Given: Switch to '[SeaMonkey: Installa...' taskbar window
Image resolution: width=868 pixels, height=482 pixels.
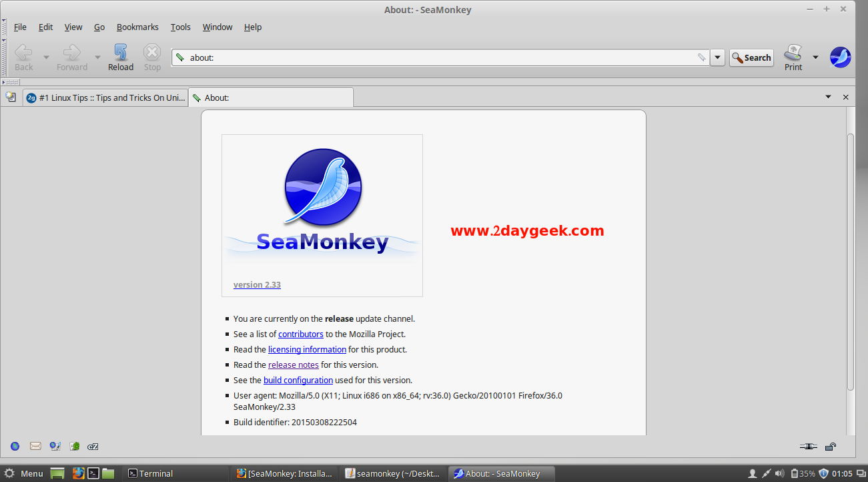Looking at the screenshot, I should tap(286, 473).
